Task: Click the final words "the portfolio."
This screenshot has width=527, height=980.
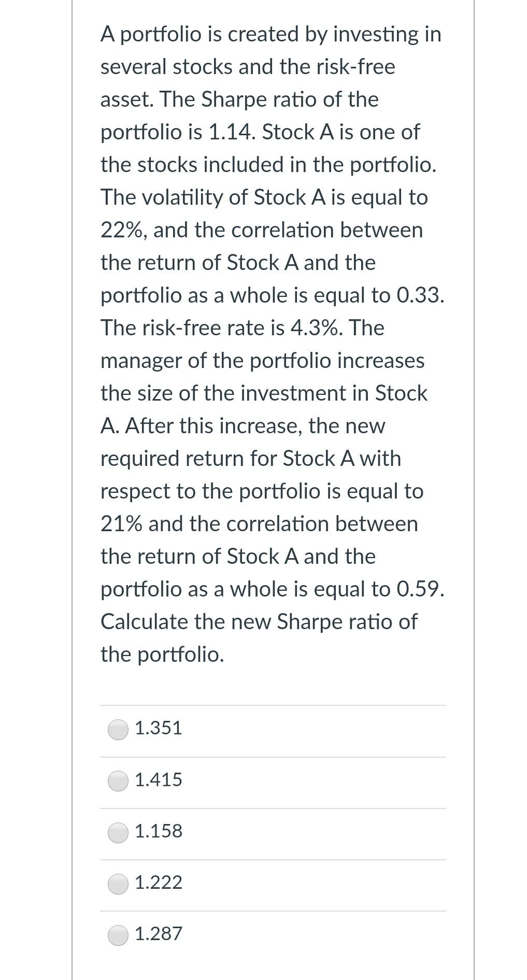Action: [x=162, y=655]
